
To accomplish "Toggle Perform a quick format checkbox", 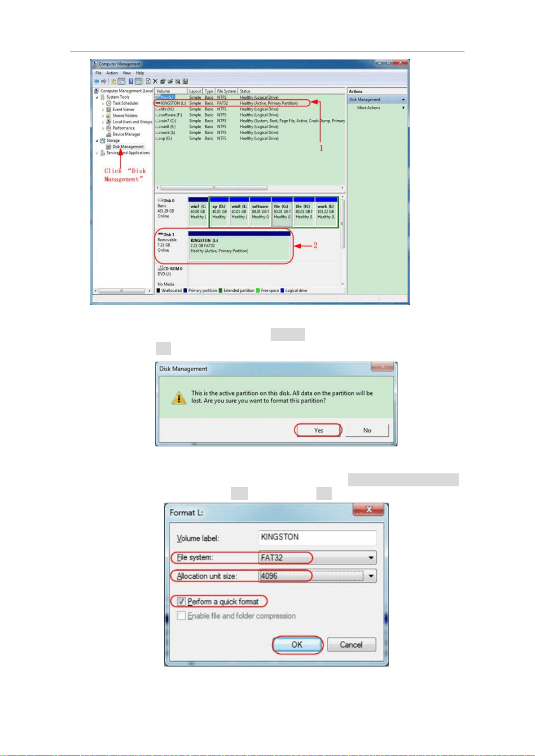I will tap(181, 601).
